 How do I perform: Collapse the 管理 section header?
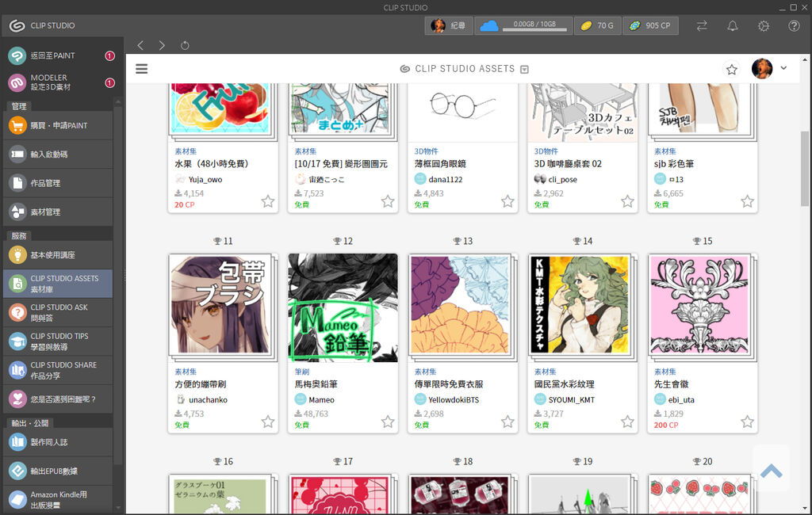19,106
